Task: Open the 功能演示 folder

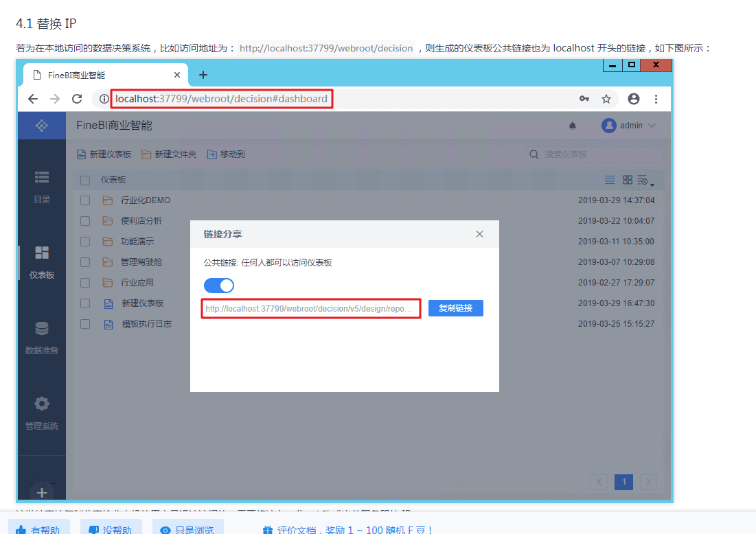Action: pyautogui.click(x=137, y=242)
